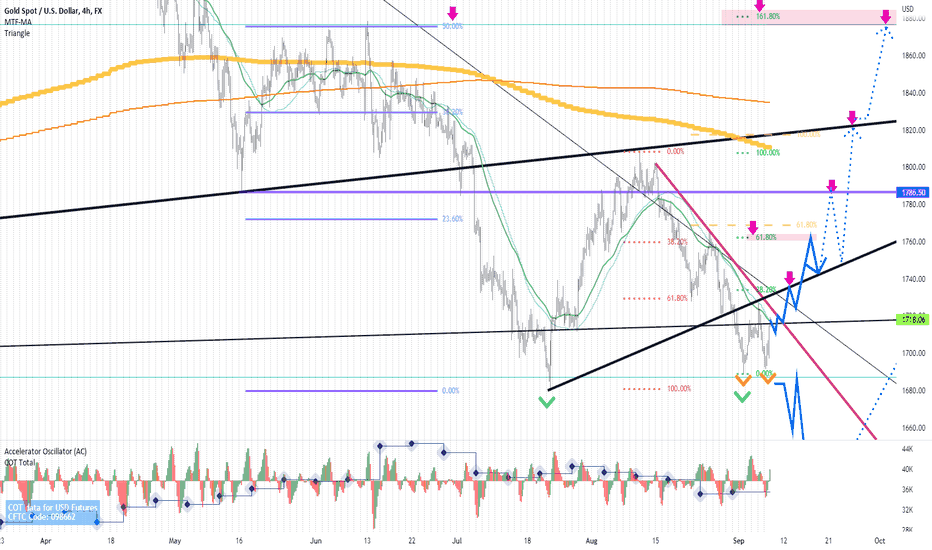Select the MTF-MA indicator label

pyautogui.click(x=18, y=22)
